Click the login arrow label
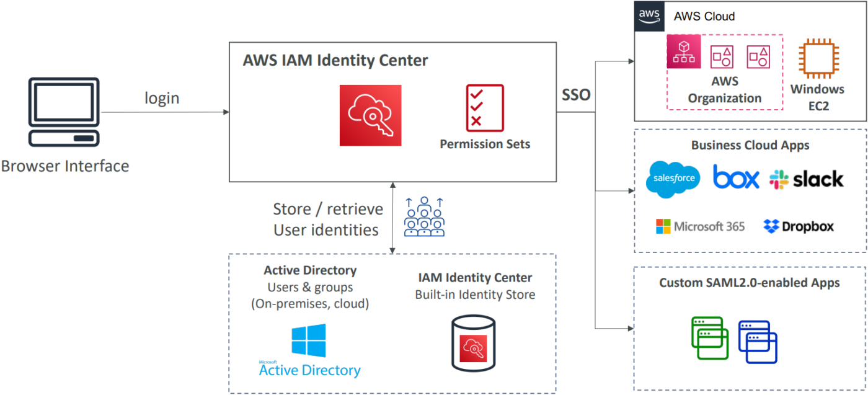Image resolution: width=868 pixels, height=395 pixels. [162, 98]
